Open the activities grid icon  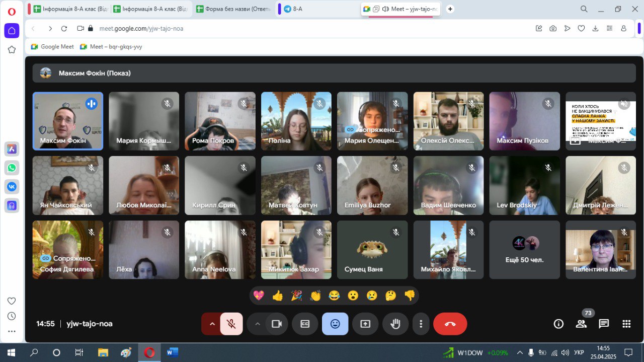click(x=626, y=324)
